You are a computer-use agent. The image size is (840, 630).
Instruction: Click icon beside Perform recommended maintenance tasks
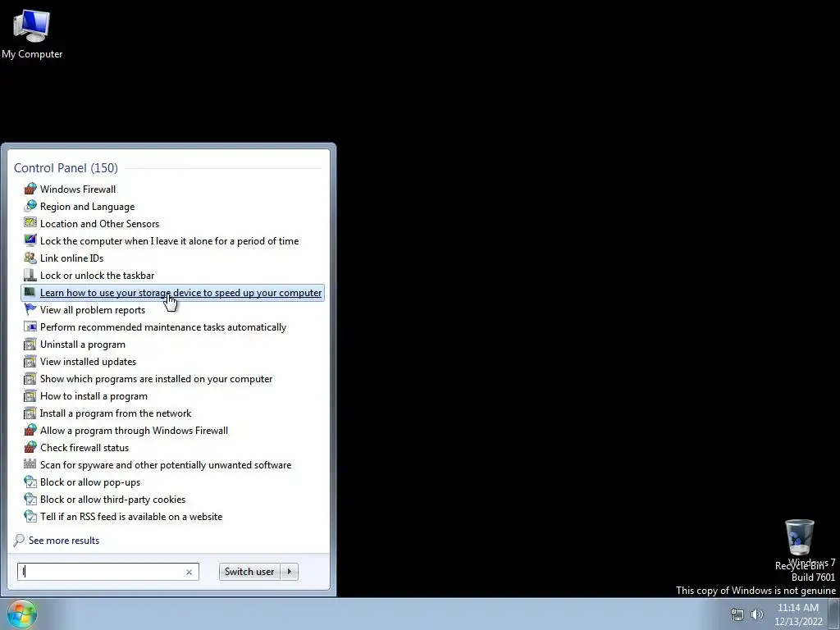(x=30, y=326)
